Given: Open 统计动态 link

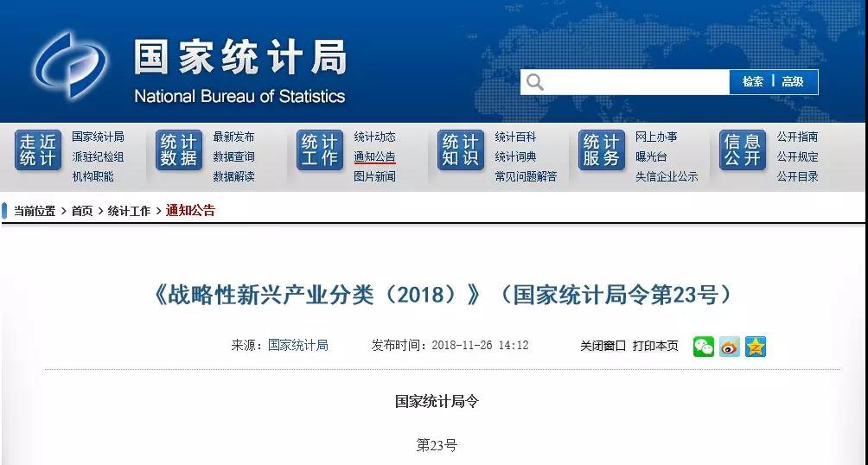Looking at the screenshot, I should tap(374, 137).
